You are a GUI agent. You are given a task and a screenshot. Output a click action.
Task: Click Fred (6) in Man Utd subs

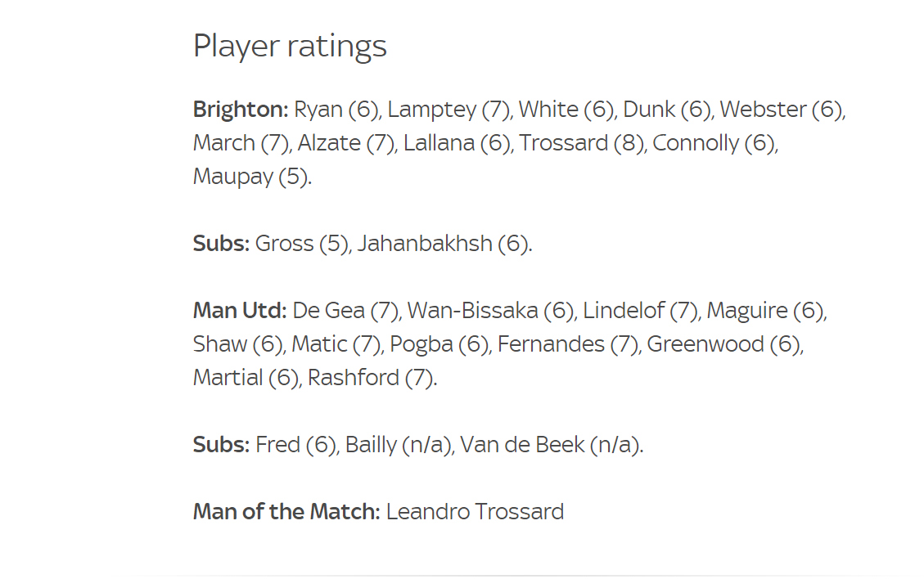click(x=295, y=446)
